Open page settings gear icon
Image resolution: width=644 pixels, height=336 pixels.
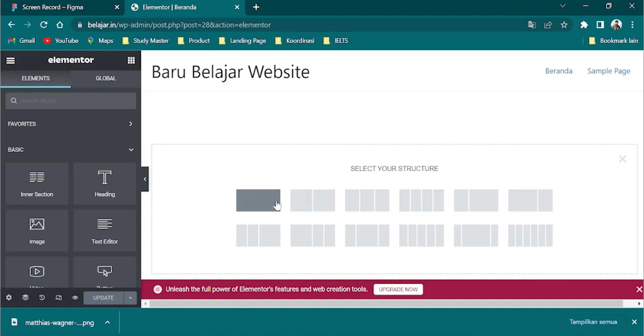tap(9, 298)
